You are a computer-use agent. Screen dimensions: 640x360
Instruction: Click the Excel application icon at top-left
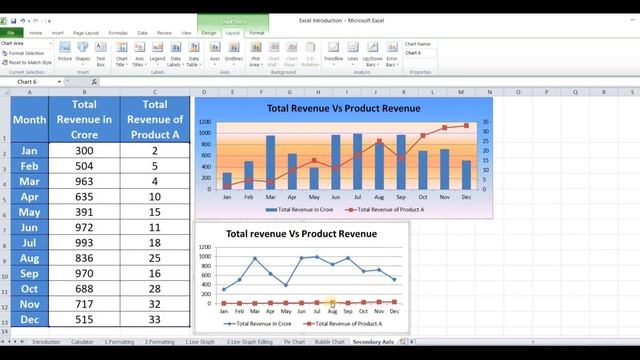[x=3, y=21]
